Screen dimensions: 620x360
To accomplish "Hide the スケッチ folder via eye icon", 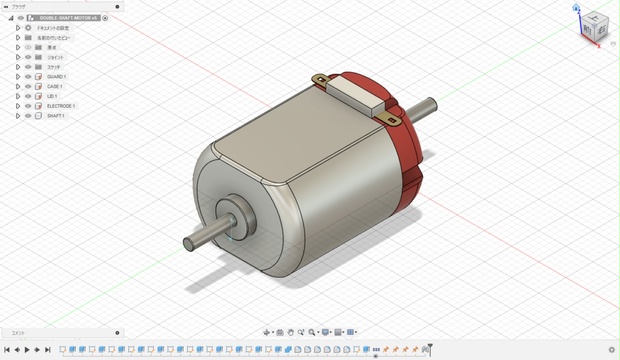I will 28,67.
